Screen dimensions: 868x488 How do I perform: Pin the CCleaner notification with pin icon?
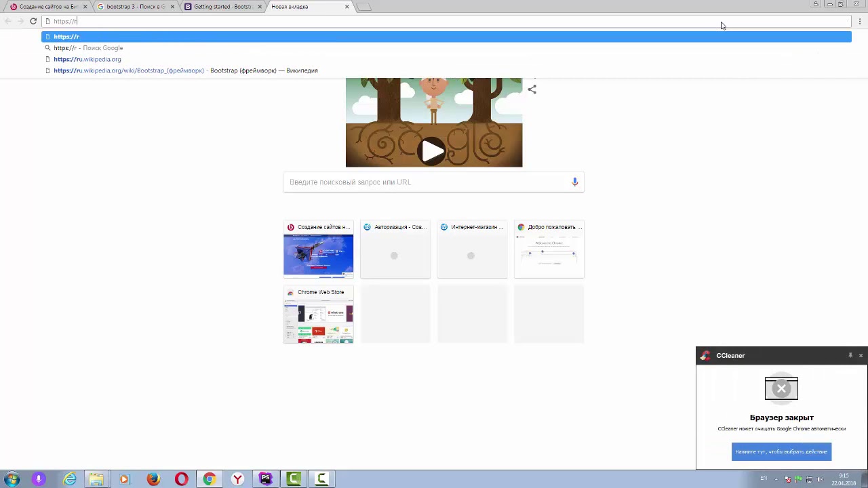(850, 355)
